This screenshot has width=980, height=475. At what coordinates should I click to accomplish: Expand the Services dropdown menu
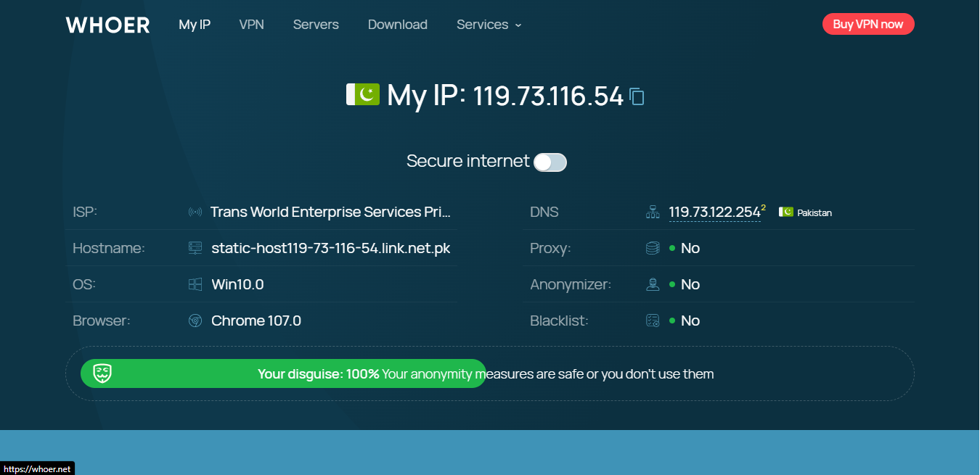click(489, 25)
